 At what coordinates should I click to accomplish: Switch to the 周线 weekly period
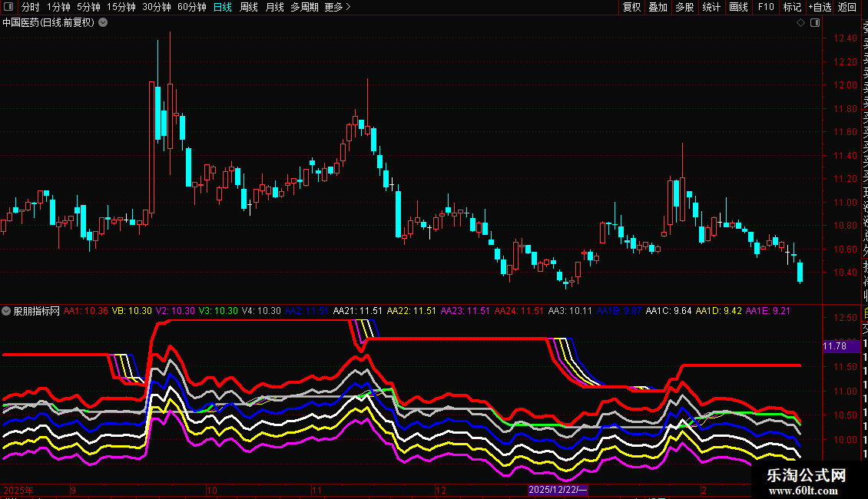[249, 7]
